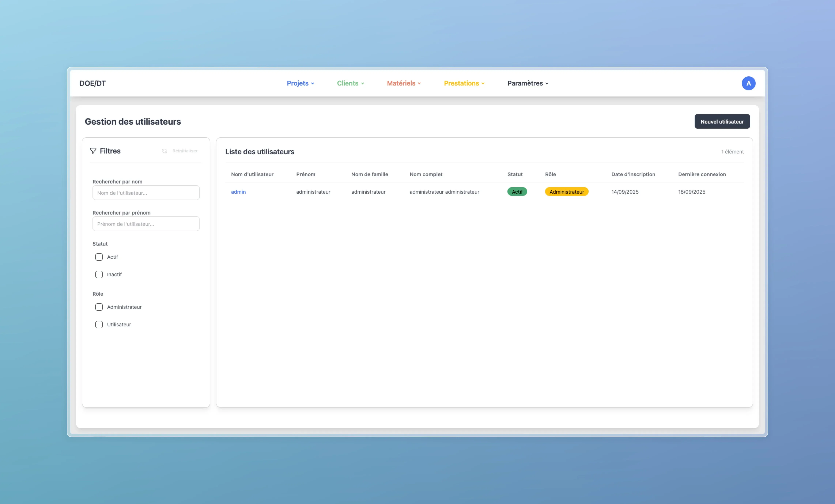The height and width of the screenshot is (504, 835).
Task: Focus the Nom de l'utilisateur search field
Action: pos(146,193)
